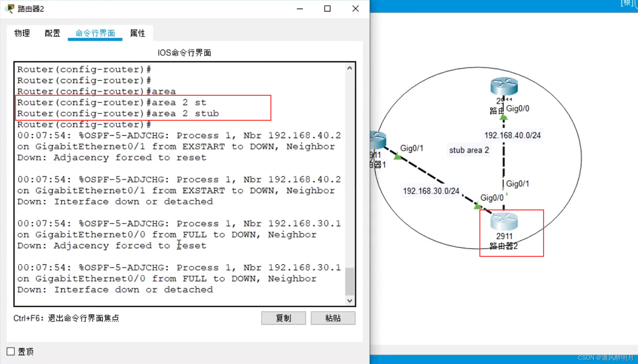Click the stub area 2 label

(469, 150)
